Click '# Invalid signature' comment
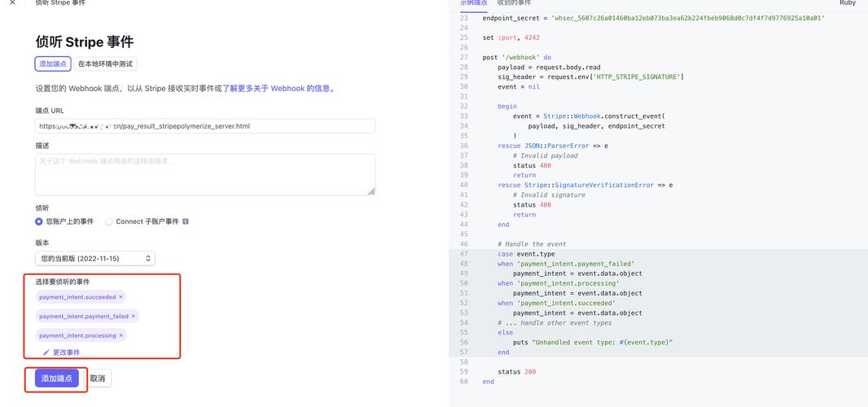The image size is (868, 407). 549,195
